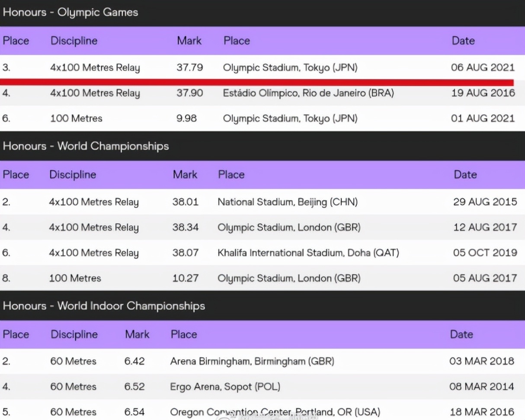The image size is (525, 420).
Task: Expand the Honours - World Indoor Championships header
Action: (x=262, y=306)
